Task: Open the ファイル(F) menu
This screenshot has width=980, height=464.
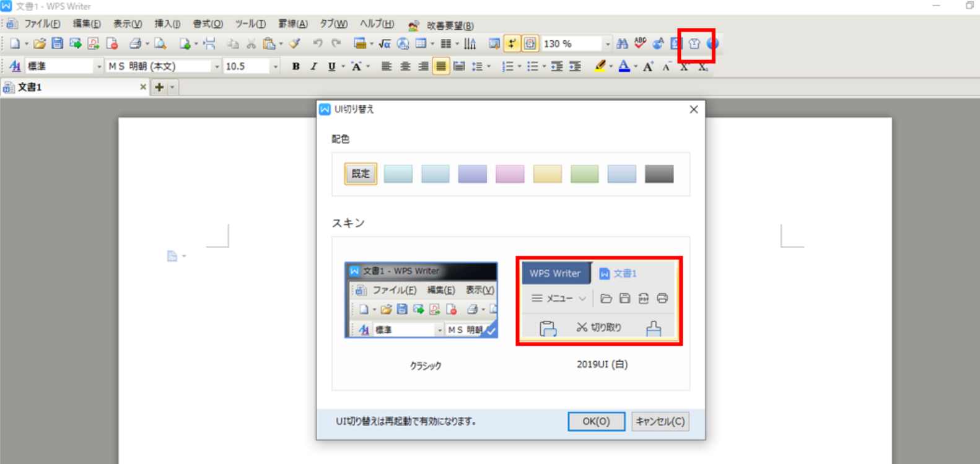Action: [42, 24]
